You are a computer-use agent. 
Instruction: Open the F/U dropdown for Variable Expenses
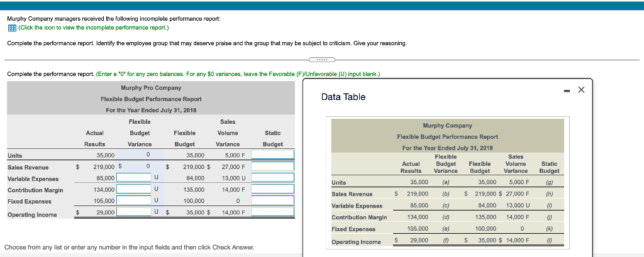[157, 177]
